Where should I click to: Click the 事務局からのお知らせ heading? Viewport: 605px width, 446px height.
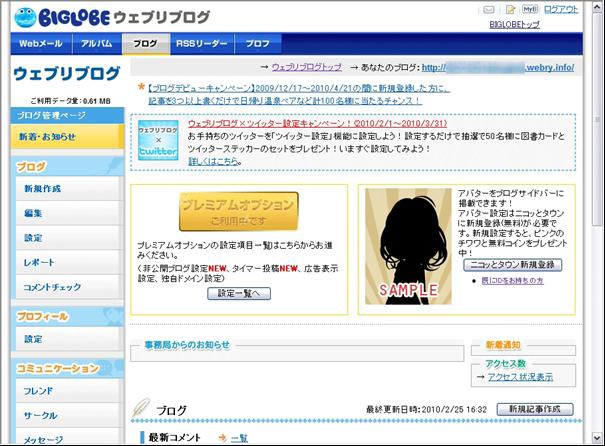click(x=187, y=345)
